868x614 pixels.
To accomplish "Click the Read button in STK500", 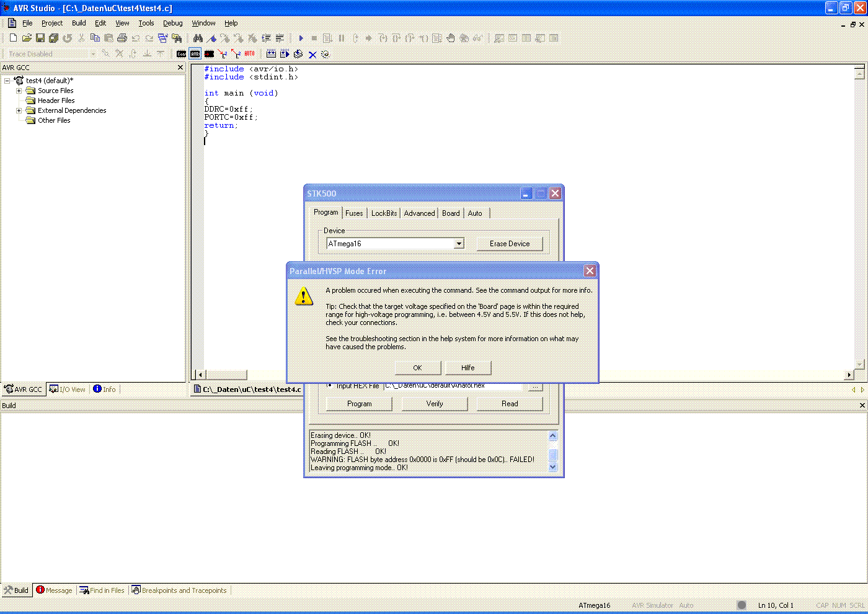I will [510, 404].
